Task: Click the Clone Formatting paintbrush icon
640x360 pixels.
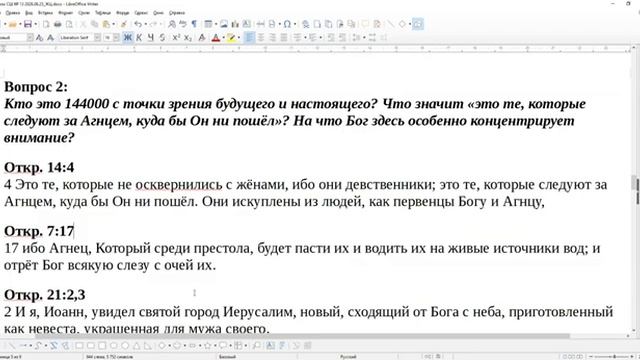Action: [124, 24]
